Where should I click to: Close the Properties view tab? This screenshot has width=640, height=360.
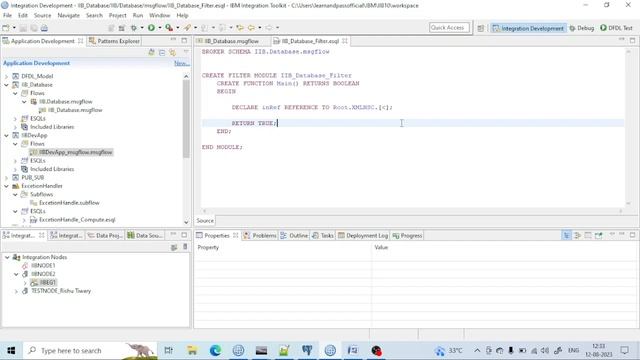point(236,236)
